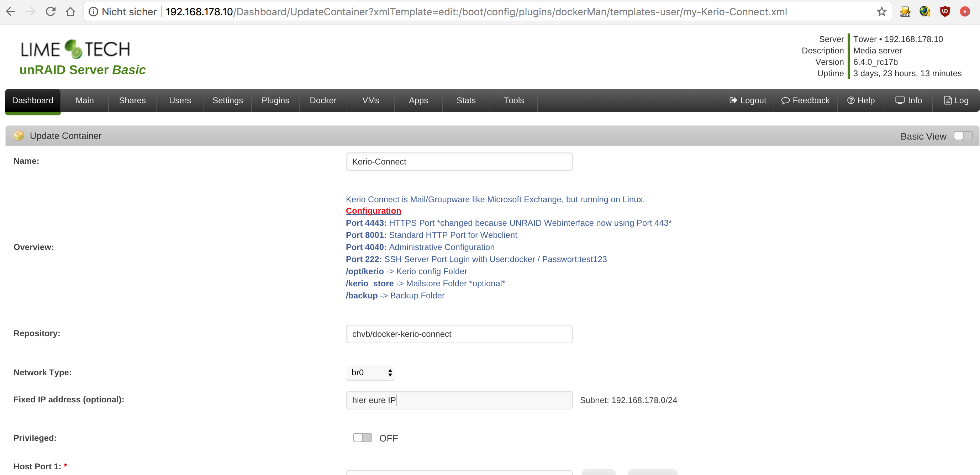
Task: Toggle Help text
Action: tap(861, 100)
